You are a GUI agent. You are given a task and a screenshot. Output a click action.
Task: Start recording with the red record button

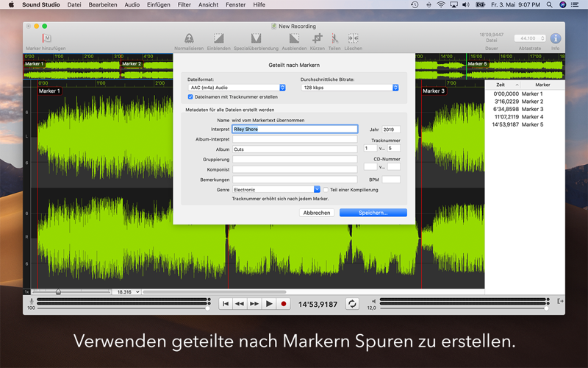point(284,304)
